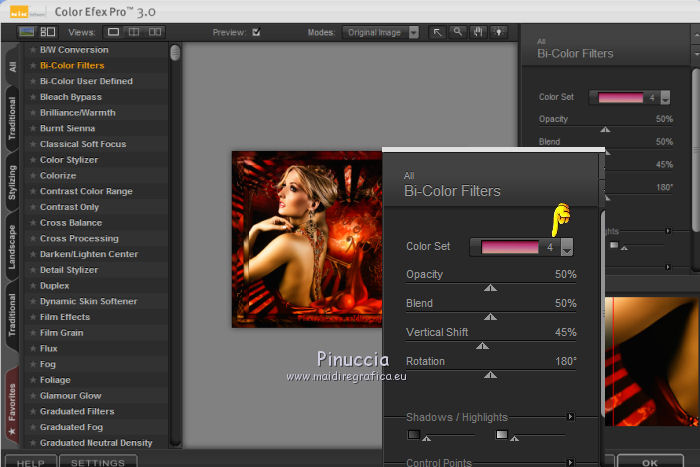This screenshot has width=700, height=467.
Task: Adjust Rotation slider handle in enlarged panel
Action: tap(490, 375)
